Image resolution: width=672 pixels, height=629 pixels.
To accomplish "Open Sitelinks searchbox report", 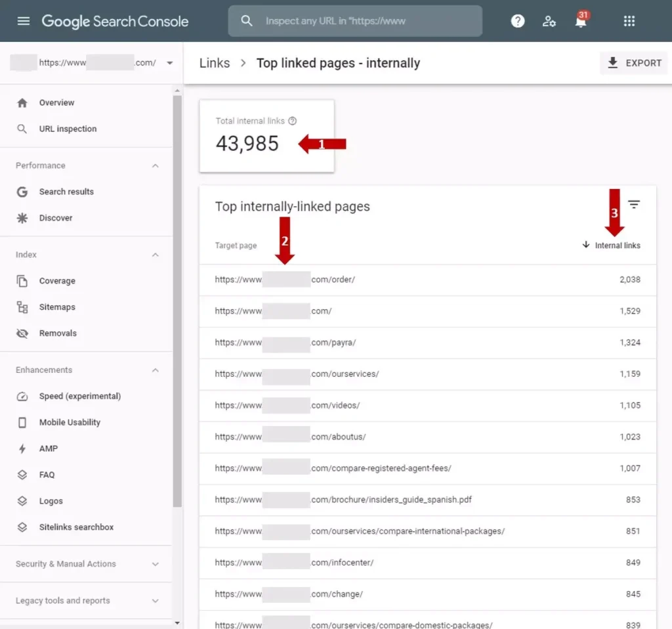I will pos(76,527).
